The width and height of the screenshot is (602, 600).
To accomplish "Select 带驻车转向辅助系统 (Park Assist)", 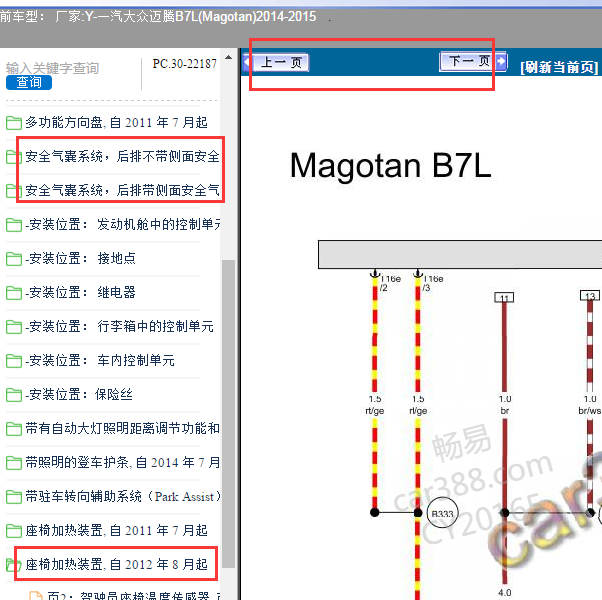I will (123, 496).
